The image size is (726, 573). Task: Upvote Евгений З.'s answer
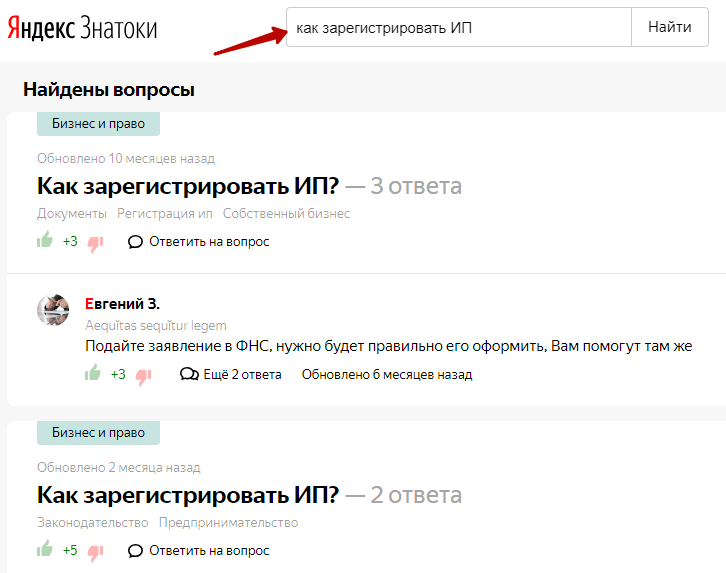(93, 373)
